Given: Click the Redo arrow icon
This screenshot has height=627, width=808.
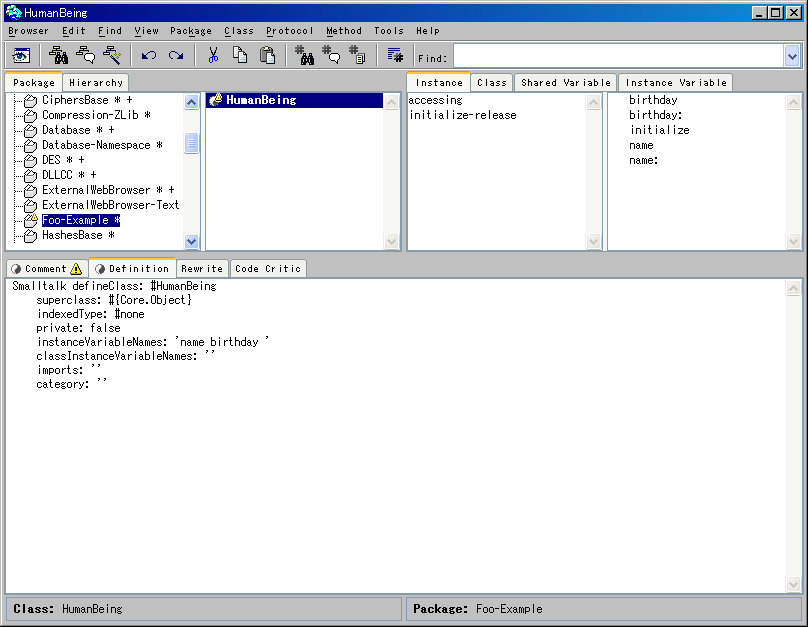Looking at the screenshot, I should (176, 55).
